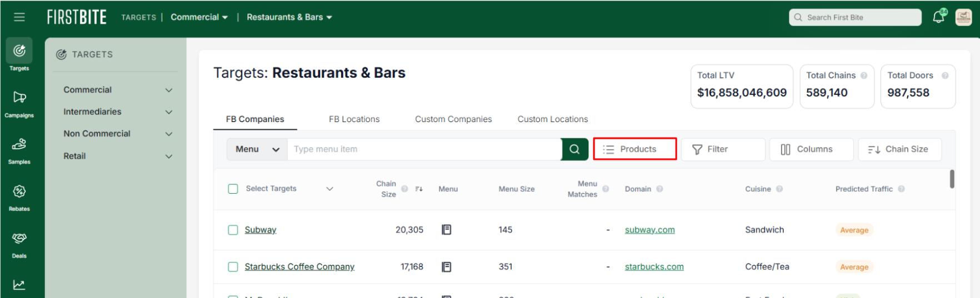980x298 pixels.
Task: Click the Type menu item field
Action: coord(424,149)
